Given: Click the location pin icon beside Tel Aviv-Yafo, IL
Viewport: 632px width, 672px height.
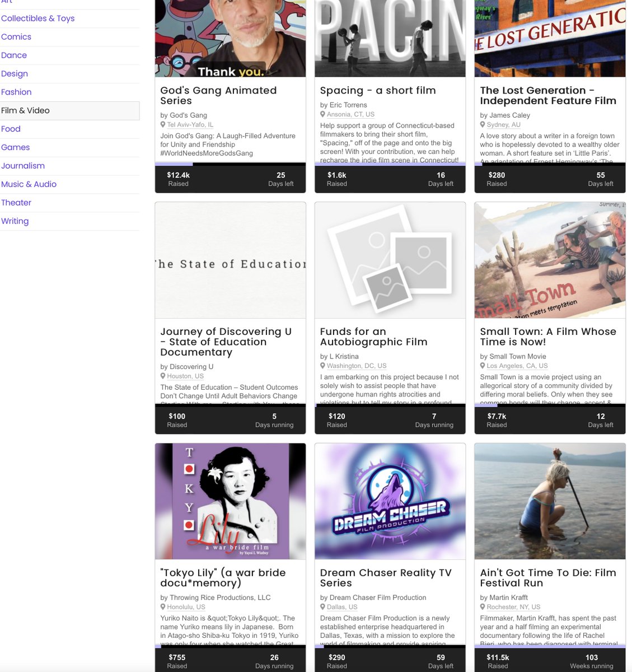Looking at the screenshot, I should [163, 125].
